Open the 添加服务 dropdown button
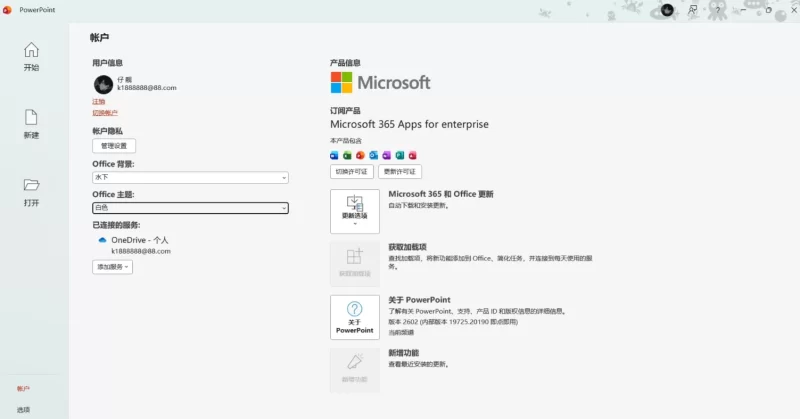 coord(112,267)
